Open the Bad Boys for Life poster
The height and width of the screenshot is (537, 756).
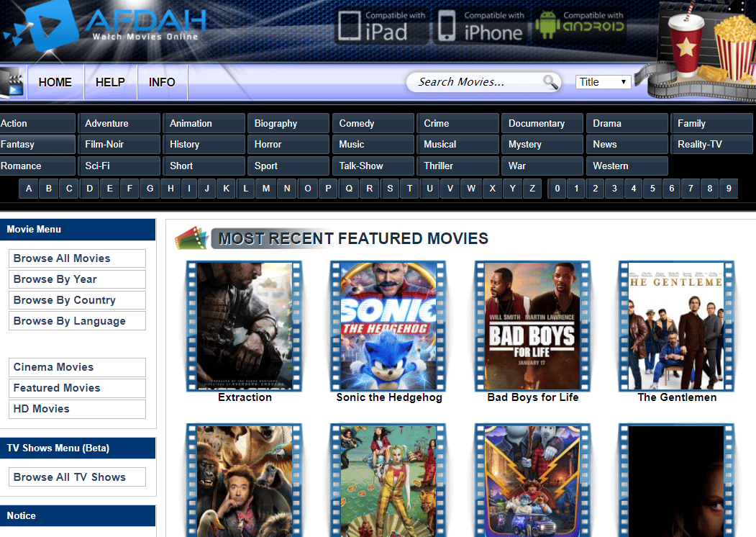(x=532, y=326)
